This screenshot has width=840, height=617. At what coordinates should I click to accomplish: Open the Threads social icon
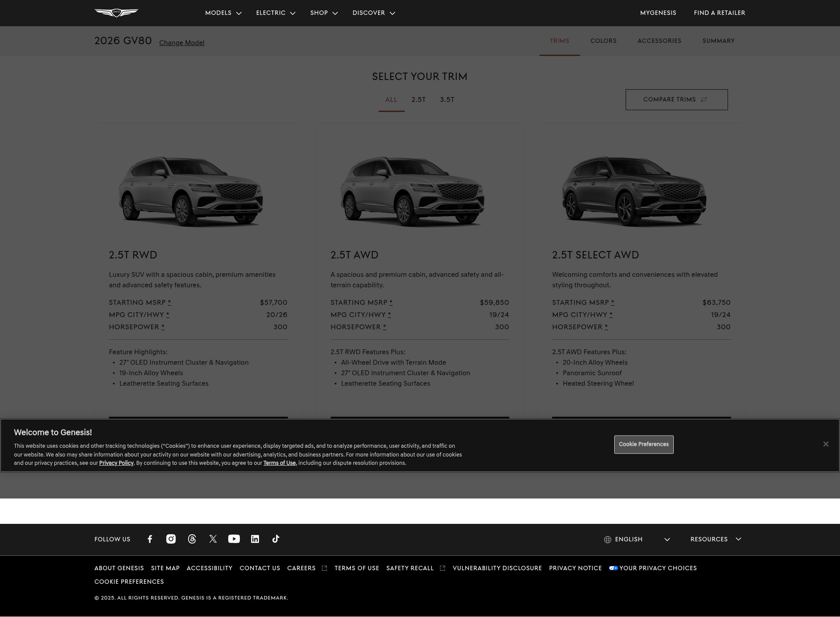(192, 539)
